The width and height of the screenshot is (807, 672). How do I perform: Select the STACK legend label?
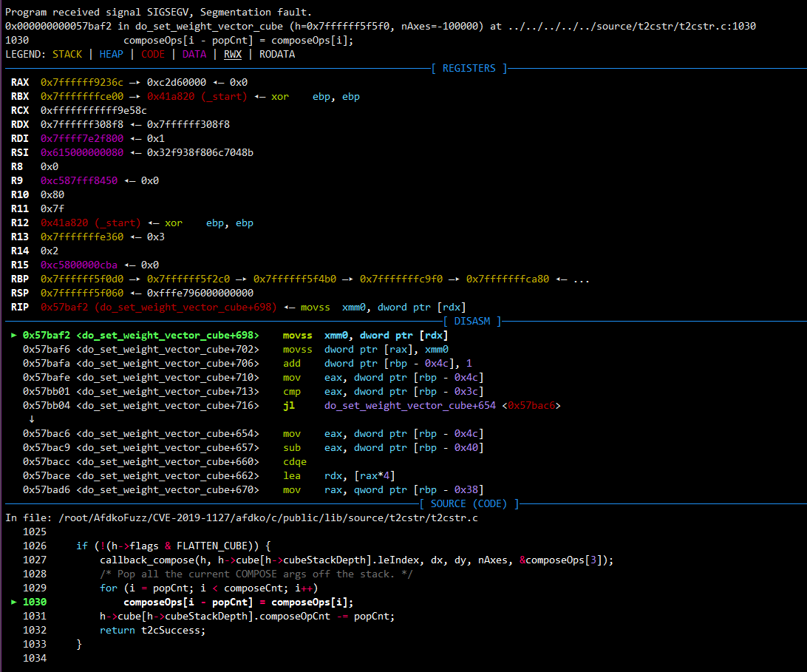(67, 54)
